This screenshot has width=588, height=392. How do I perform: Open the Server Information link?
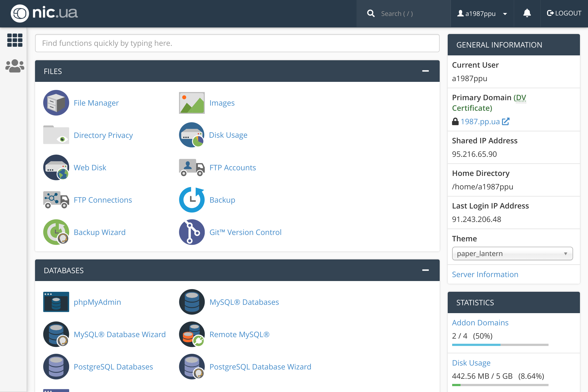pyautogui.click(x=485, y=274)
